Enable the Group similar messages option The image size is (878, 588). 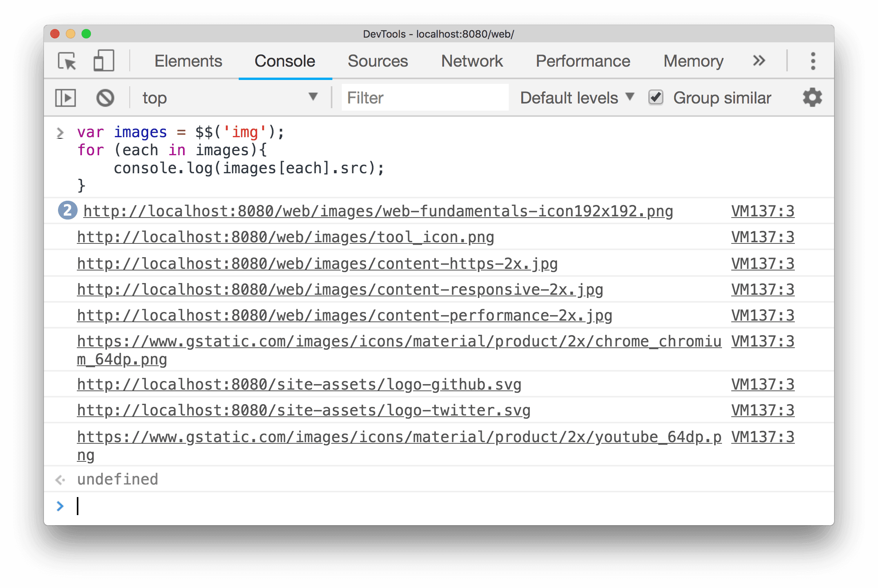tap(653, 98)
